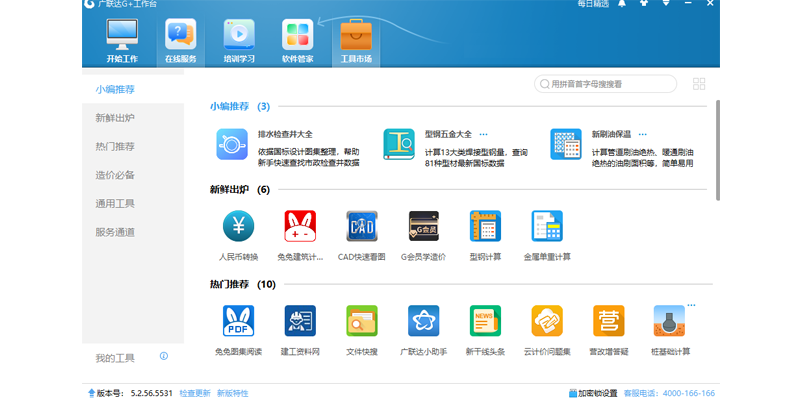Open the 培训学习 video icon
The image size is (800, 400).
tap(239, 34)
